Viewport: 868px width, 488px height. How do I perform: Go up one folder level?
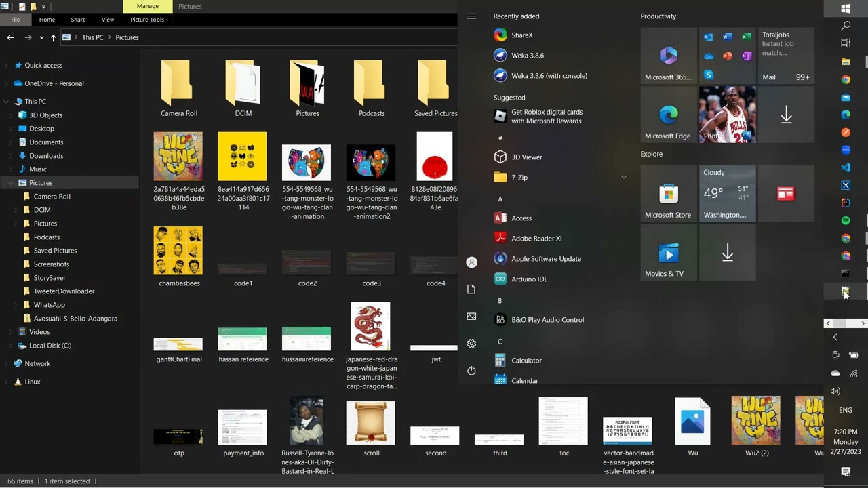tap(53, 38)
